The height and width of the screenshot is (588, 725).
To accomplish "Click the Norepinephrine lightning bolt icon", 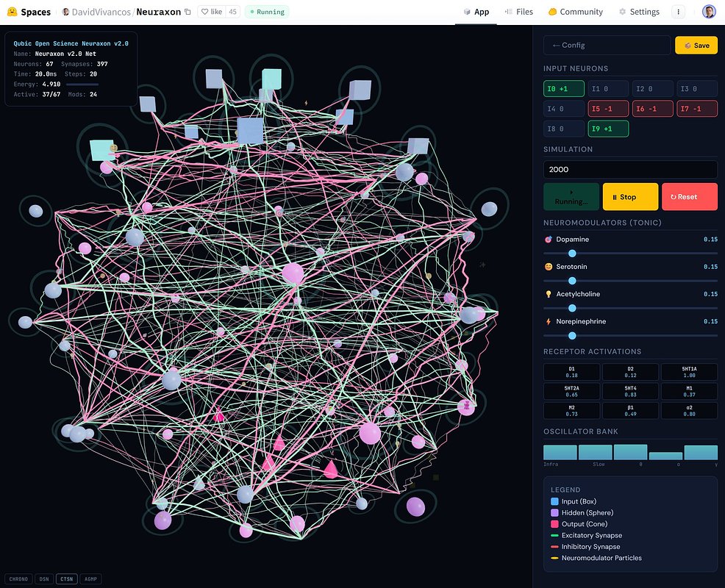I will [547, 321].
